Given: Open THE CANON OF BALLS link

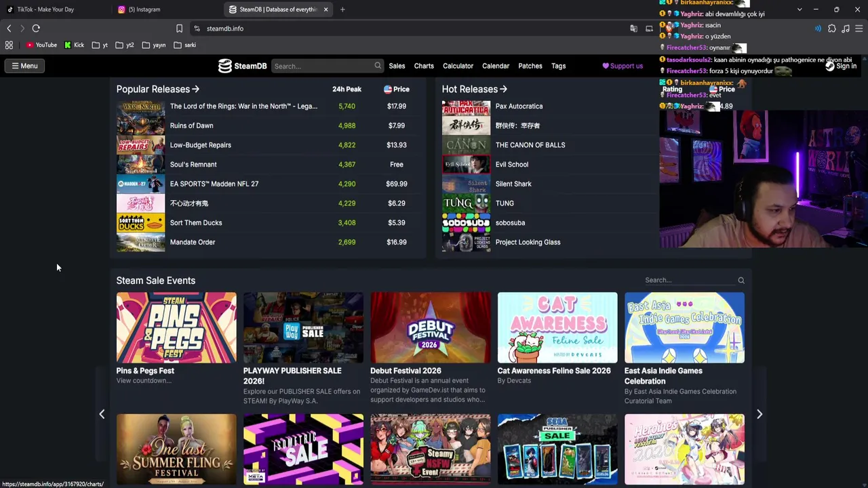Looking at the screenshot, I should point(530,145).
